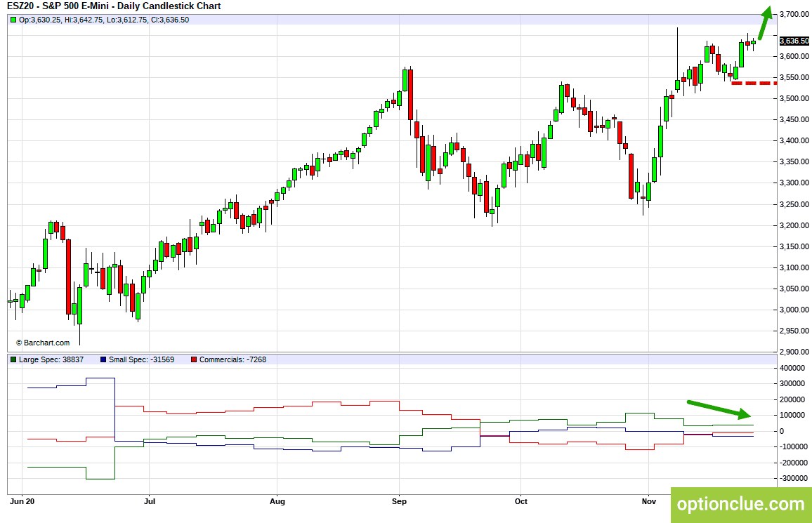Click the Large Spec: 38837 legend text
The image size is (812, 523).
click(x=51, y=359)
